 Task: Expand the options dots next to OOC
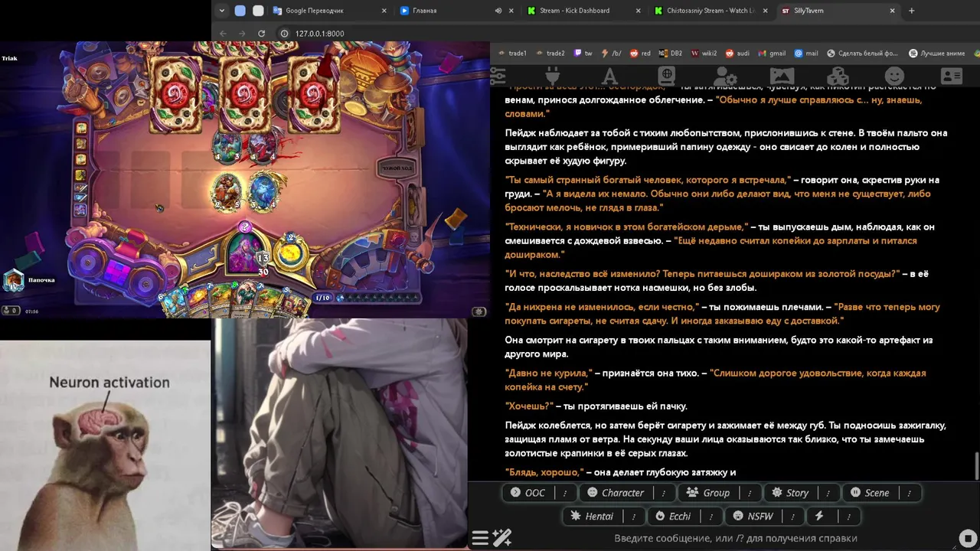566,493
